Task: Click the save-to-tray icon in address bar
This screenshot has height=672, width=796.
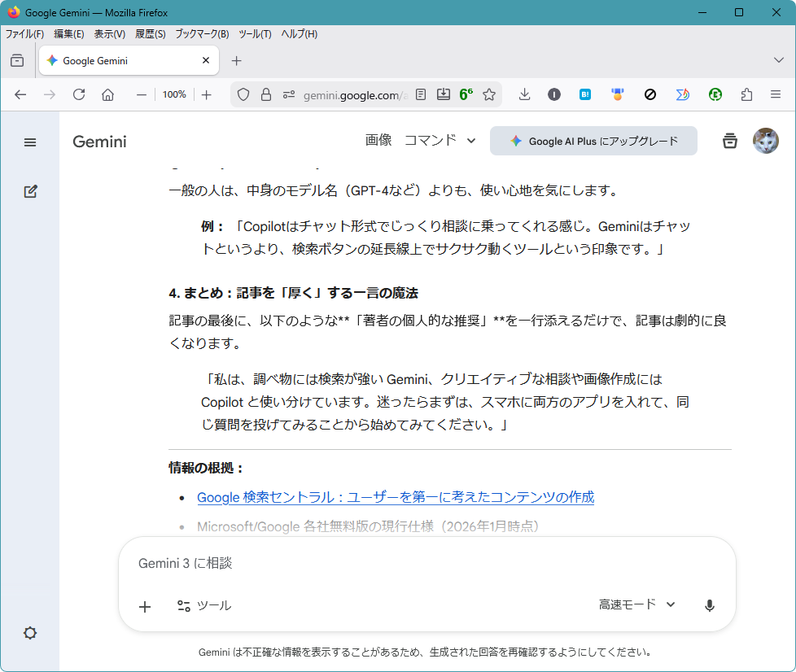Action: (444, 94)
